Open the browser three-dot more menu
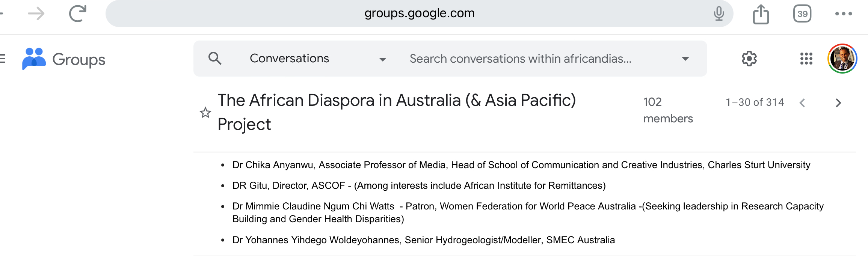Screen dimensions: 868x256 [843, 14]
